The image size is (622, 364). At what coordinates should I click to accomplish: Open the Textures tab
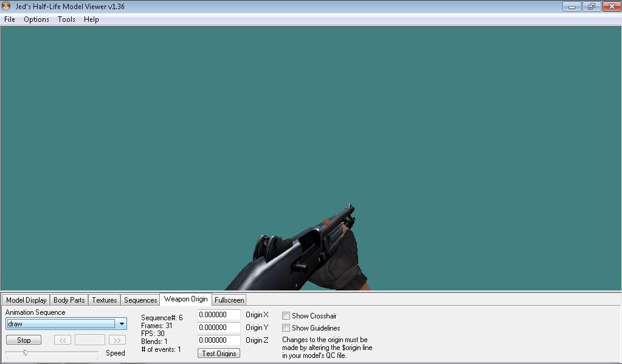pos(104,300)
